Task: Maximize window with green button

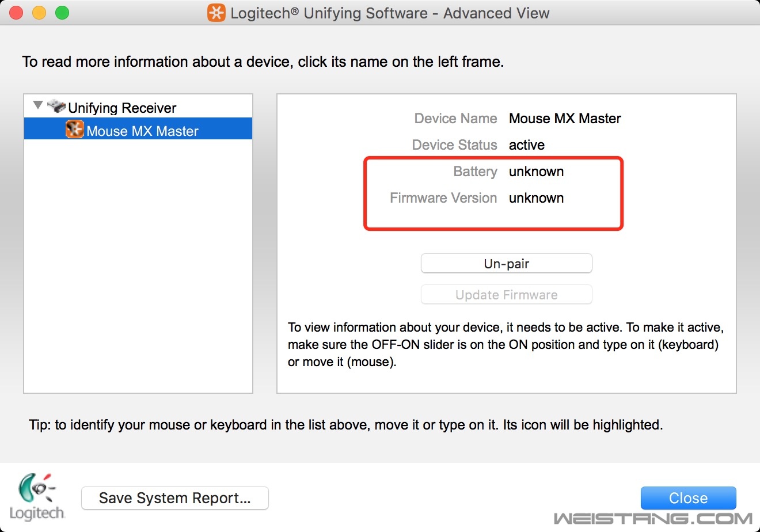Action: pos(62,13)
